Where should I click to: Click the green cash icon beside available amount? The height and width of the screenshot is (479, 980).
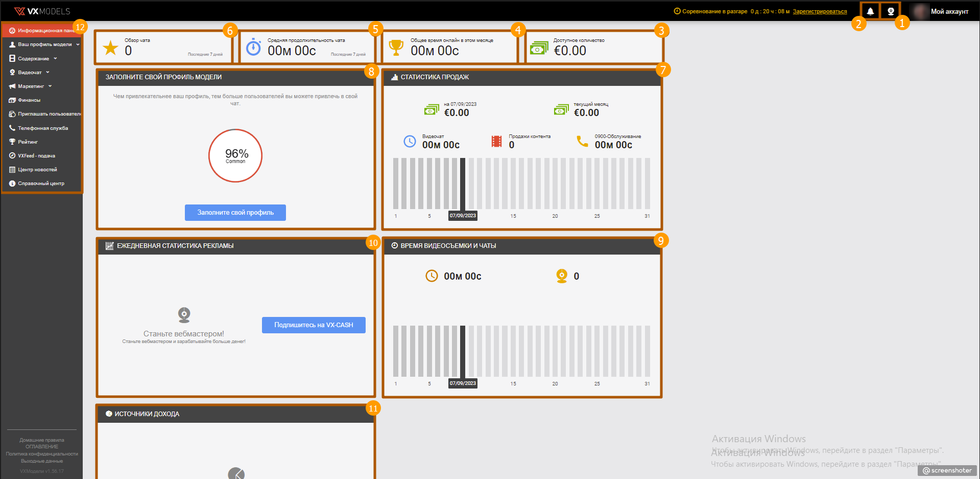pos(539,49)
